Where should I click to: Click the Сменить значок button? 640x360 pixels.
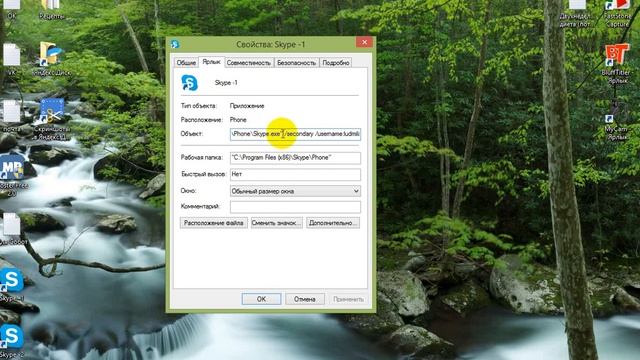[277, 223]
